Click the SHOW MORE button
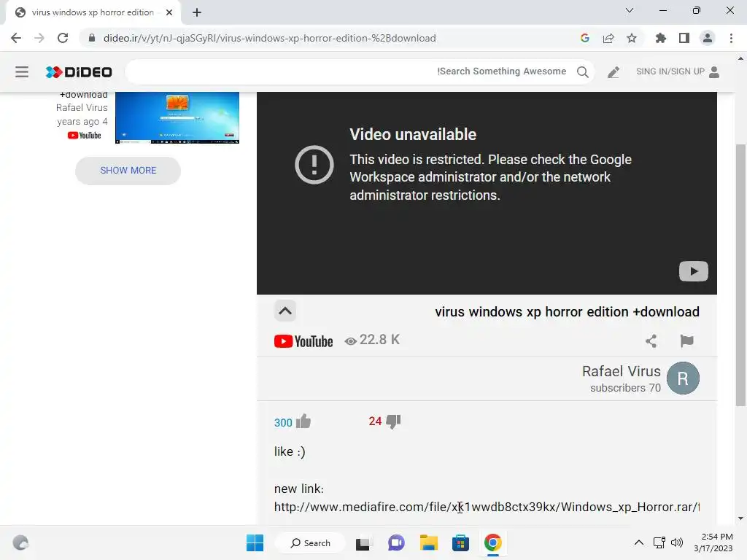 click(x=128, y=171)
